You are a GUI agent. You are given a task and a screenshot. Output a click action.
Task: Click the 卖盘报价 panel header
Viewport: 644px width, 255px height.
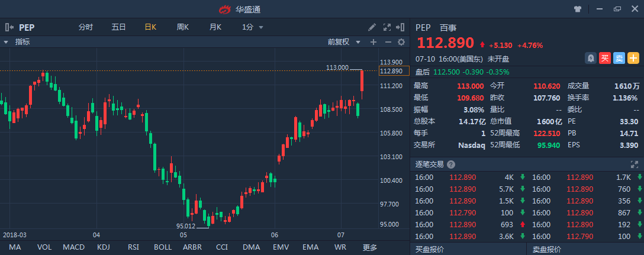(547, 249)
